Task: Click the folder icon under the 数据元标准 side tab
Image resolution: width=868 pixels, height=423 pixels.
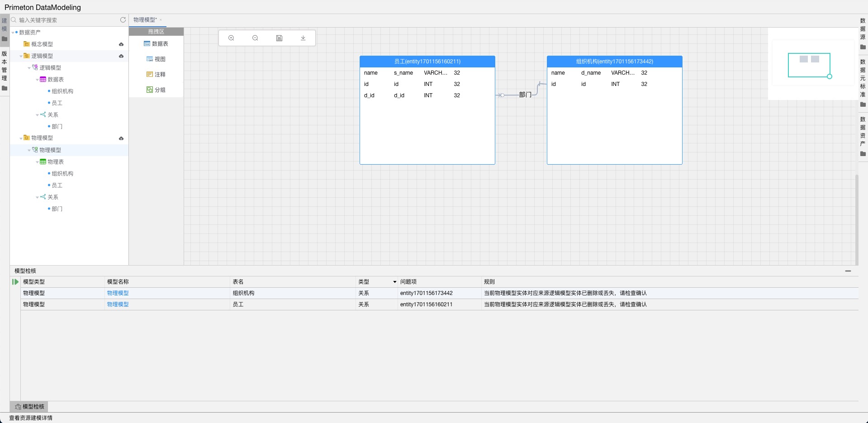Action: click(x=863, y=105)
